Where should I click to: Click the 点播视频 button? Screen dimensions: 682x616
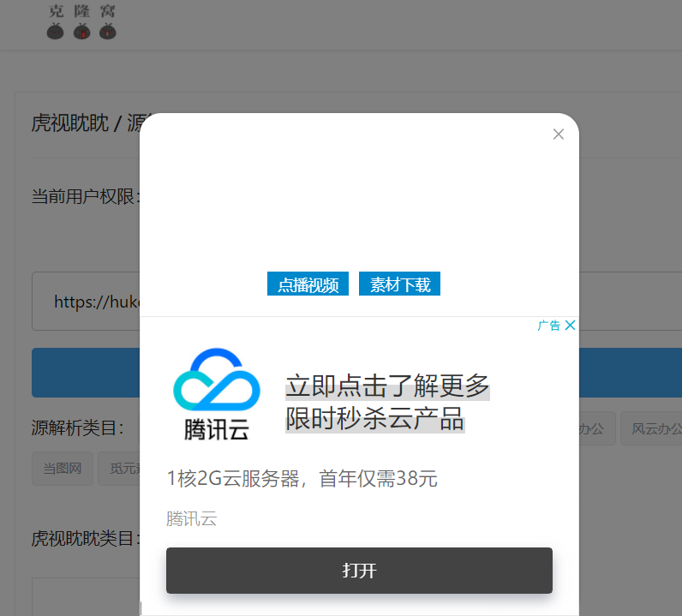coord(308,284)
